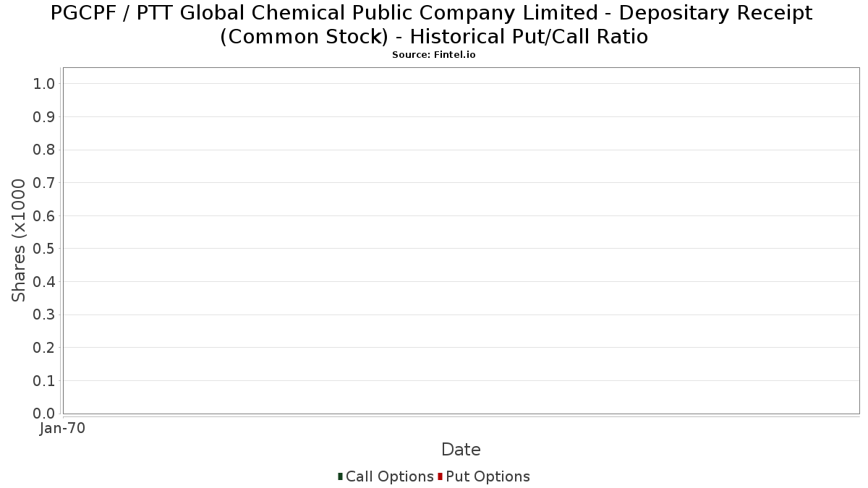Click the Jan-70 x-axis tick label

coord(63,429)
